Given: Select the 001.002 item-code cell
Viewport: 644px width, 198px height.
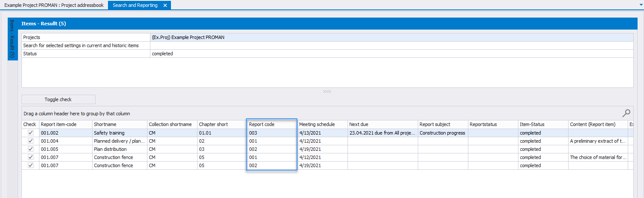Looking at the screenshot, I should click(x=66, y=133).
